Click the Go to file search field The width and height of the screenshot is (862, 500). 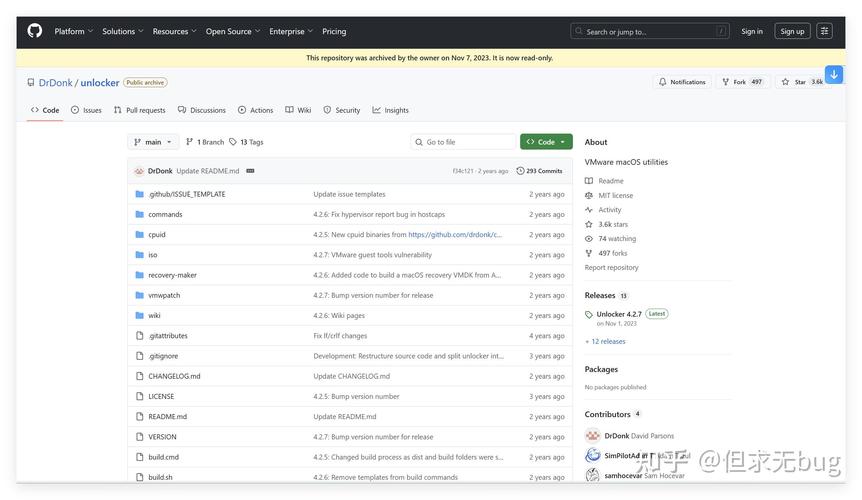[x=463, y=142]
